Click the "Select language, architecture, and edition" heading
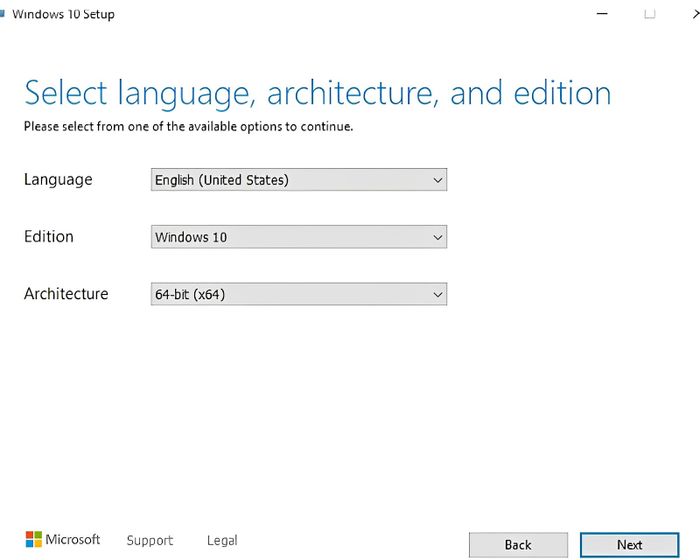700x560 pixels. click(317, 94)
